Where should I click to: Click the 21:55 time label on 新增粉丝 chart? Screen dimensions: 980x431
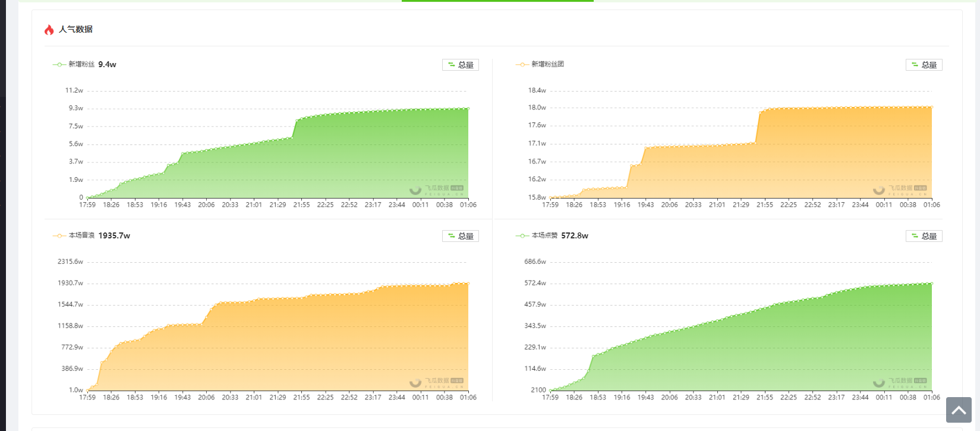coord(301,205)
